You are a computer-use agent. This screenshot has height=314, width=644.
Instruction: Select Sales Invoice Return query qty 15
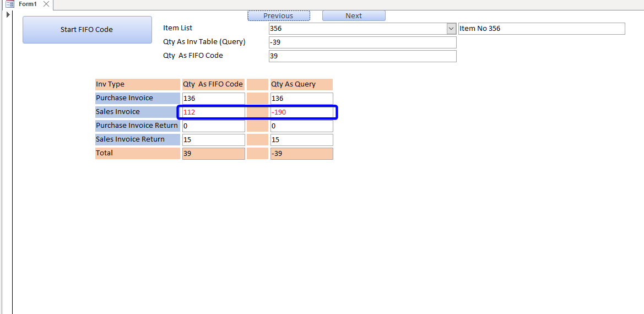point(302,140)
